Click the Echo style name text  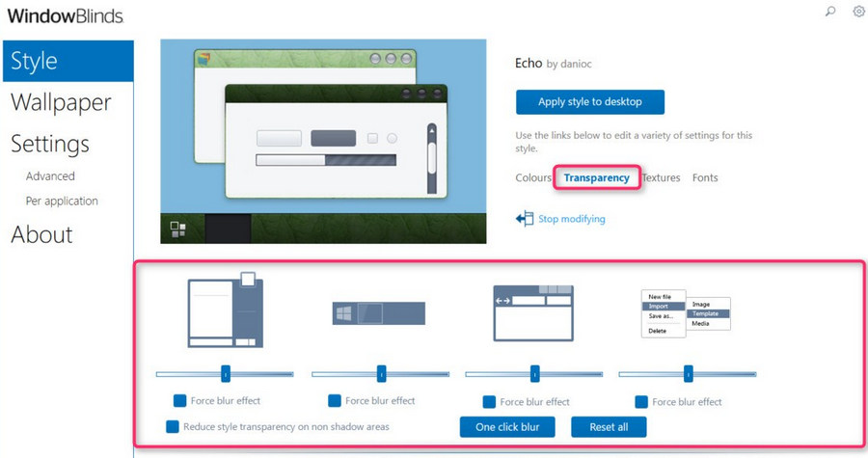click(529, 63)
